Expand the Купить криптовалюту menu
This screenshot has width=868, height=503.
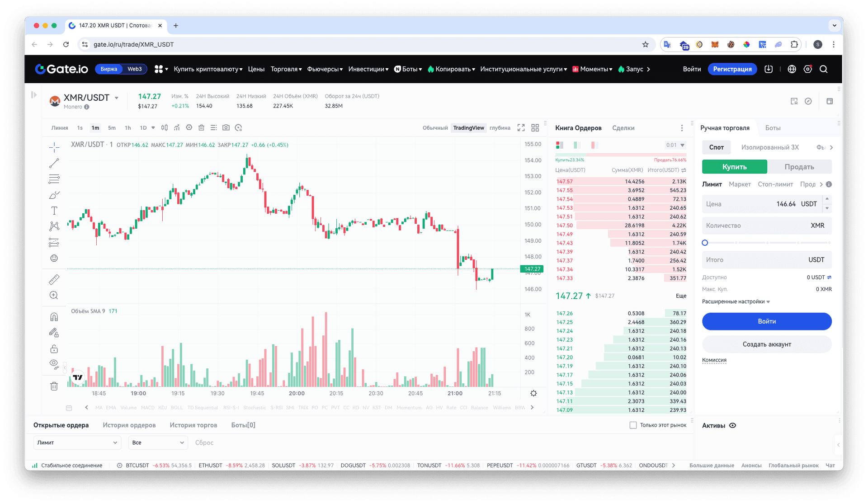coord(208,69)
